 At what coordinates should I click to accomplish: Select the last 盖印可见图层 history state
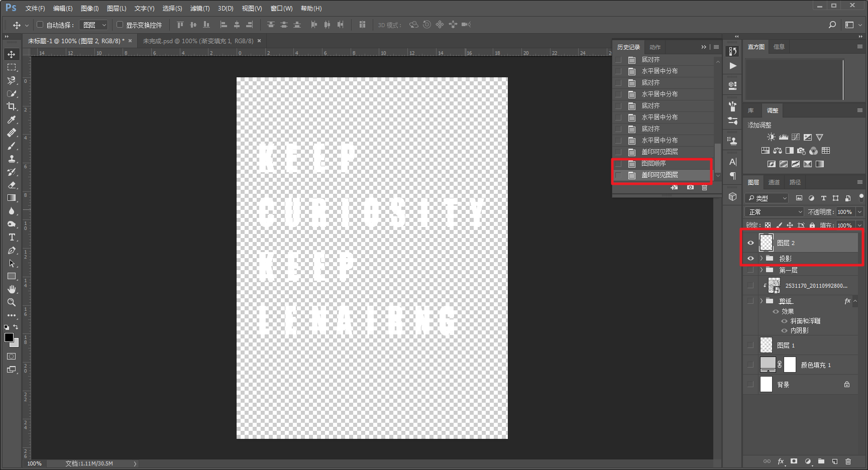[663, 175]
